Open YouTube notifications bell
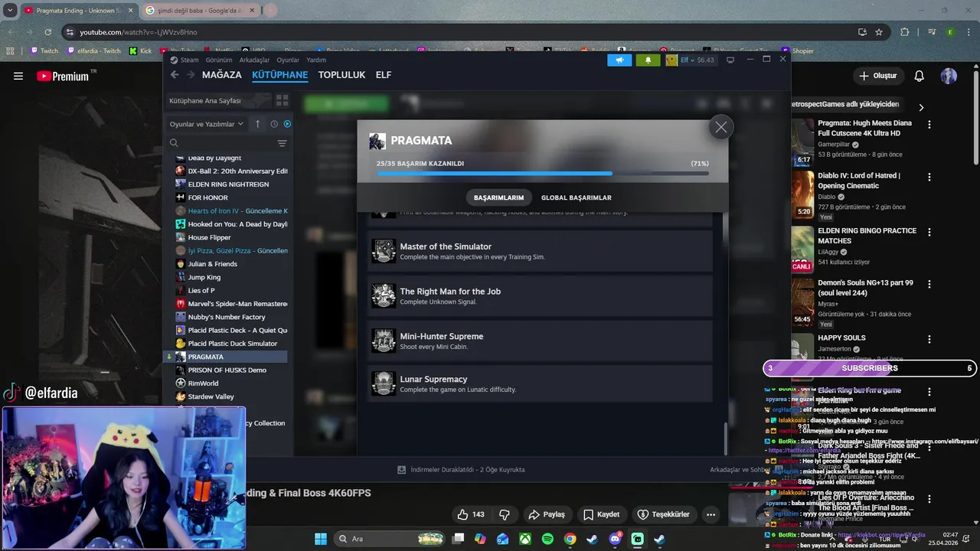980x551 pixels. [920, 76]
